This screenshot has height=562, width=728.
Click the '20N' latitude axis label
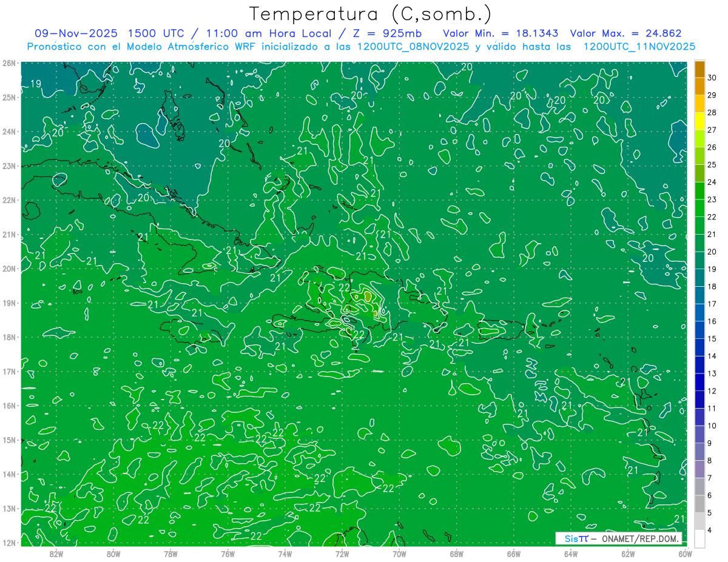tap(9, 269)
